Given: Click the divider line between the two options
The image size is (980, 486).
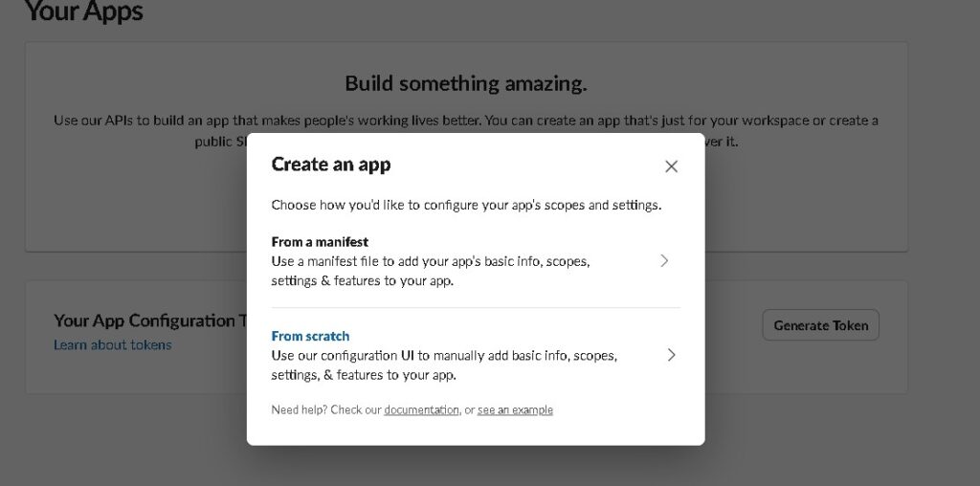Looking at the screenshot, I should [x=476, y=308].
